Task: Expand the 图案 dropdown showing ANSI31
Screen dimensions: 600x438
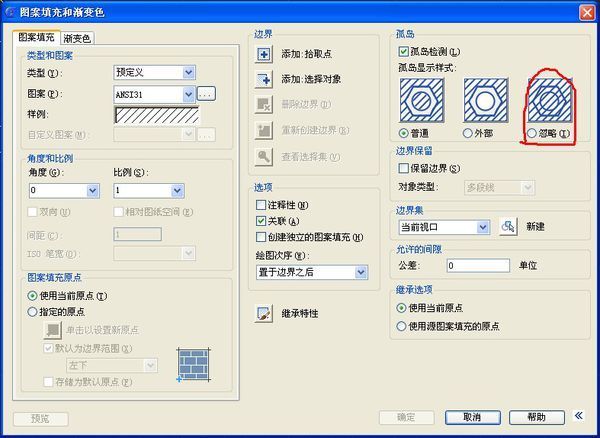Action: pyautogui.click(x=155, y=94)
